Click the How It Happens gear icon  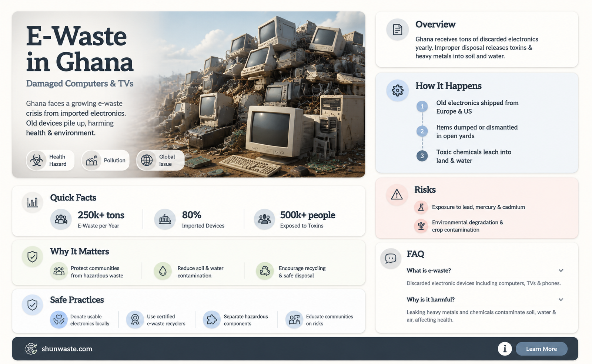pyautogui.click(x=397, y=90)
